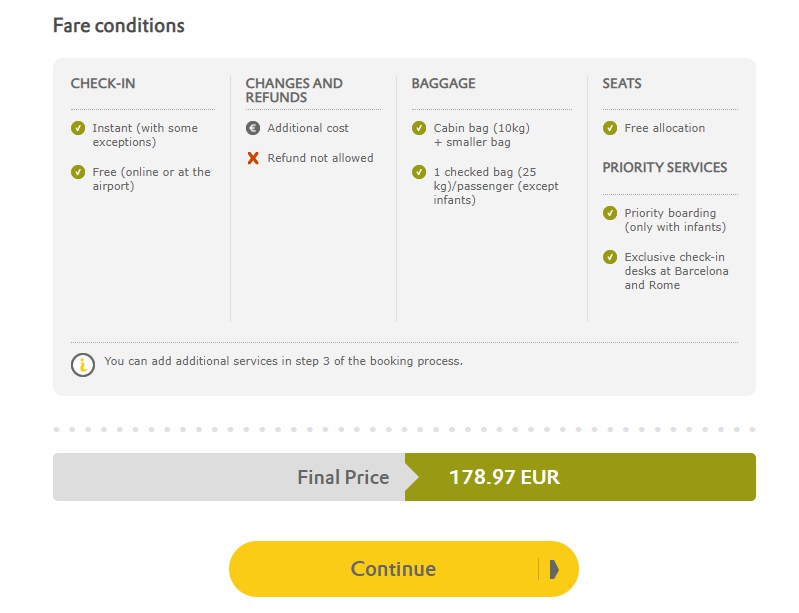799x613 pixels.
Task: Click the checkmark beside Priority boarding
Action: tap(610, 213)
